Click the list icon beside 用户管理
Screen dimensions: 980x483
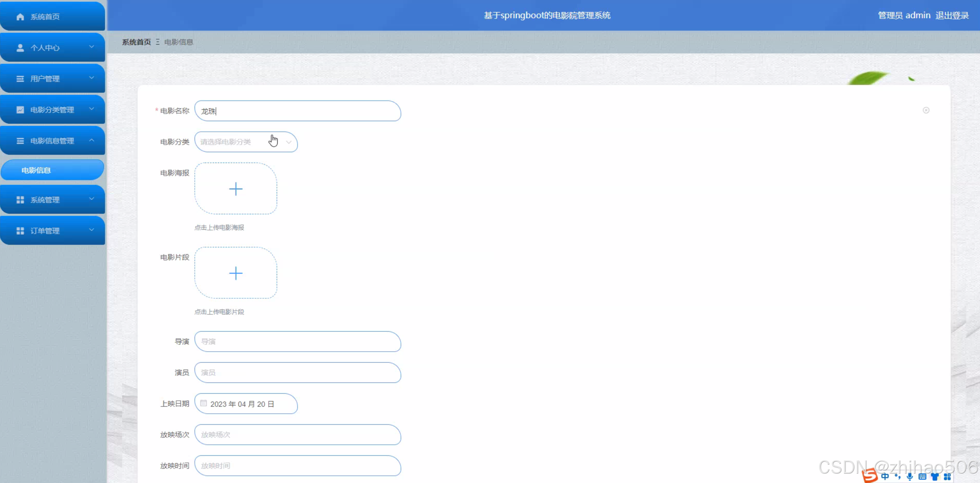coord(20,79)
